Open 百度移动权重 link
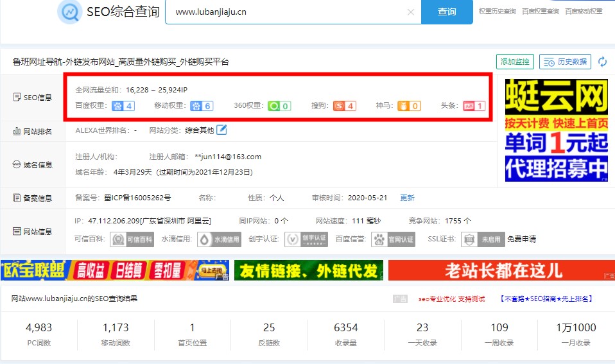The width and height of the screenshot is (615, 364). 584,12
